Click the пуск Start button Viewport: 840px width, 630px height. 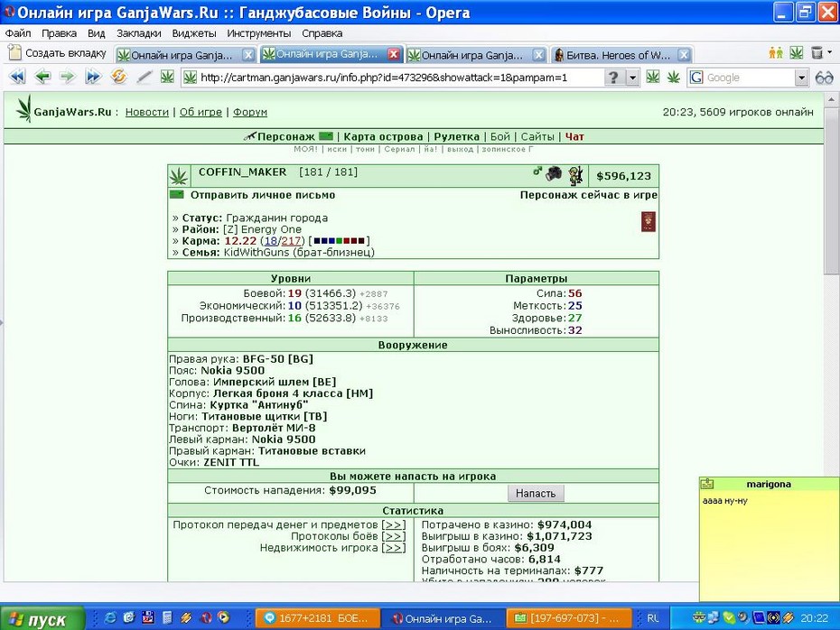[x=42, y=619]
